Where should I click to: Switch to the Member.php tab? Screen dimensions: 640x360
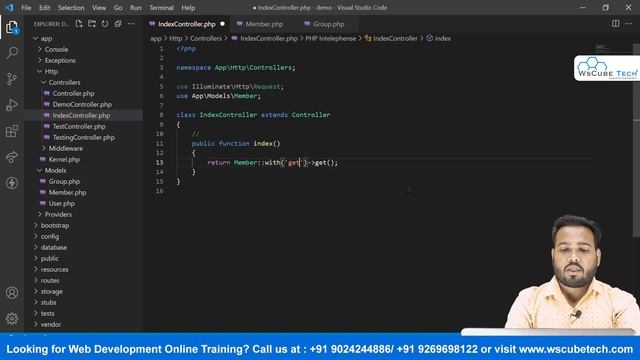click(264, 24)
